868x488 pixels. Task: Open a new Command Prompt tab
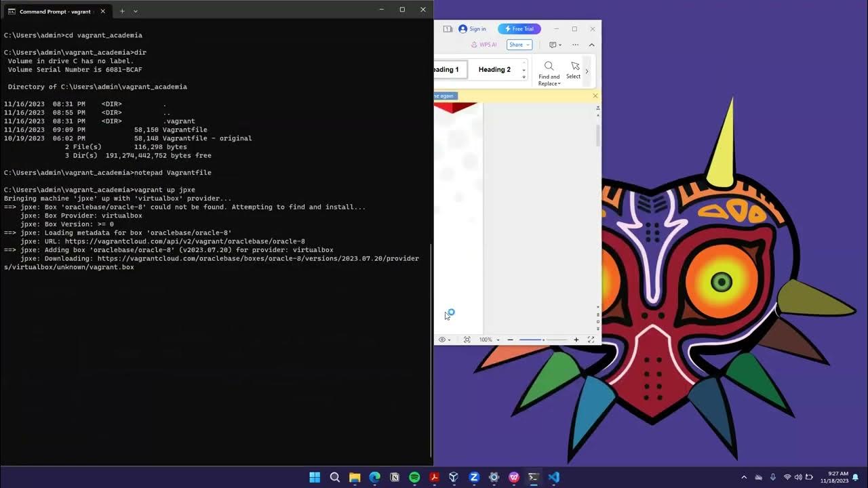click(x=122, y=11)
